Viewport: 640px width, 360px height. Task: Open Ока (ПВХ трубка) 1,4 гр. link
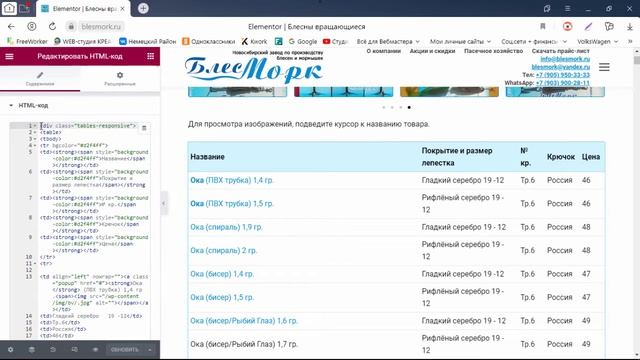click(x=232, y=180)
